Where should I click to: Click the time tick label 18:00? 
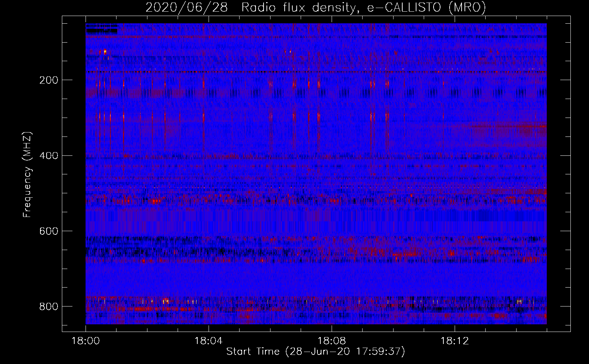(86, 341)
